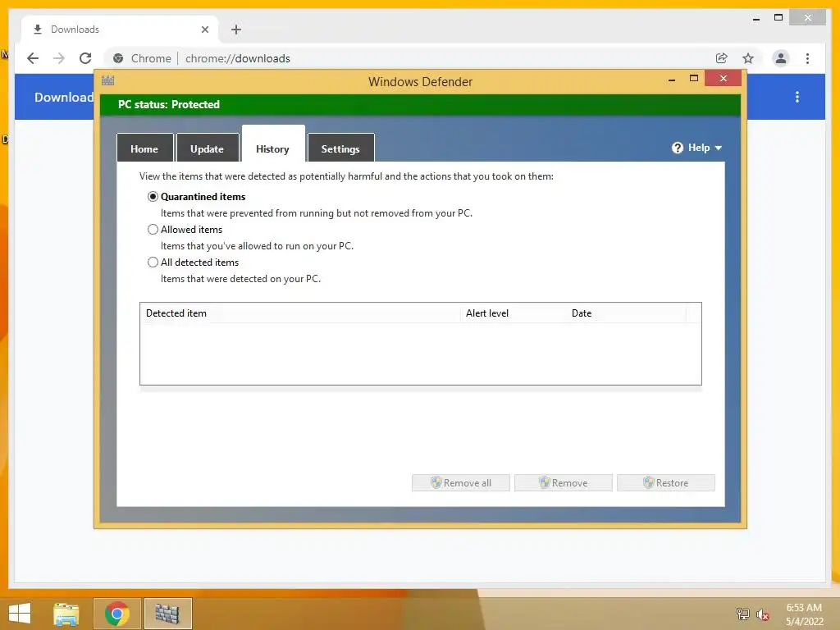
Task: Click the share page icon in Chrome
Action: 722,58
